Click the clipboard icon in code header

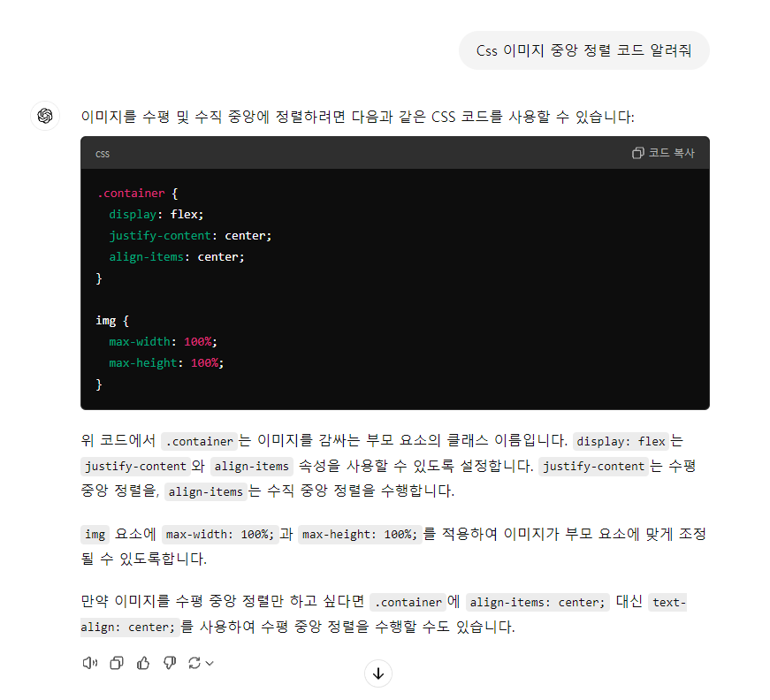click(637, 153)
